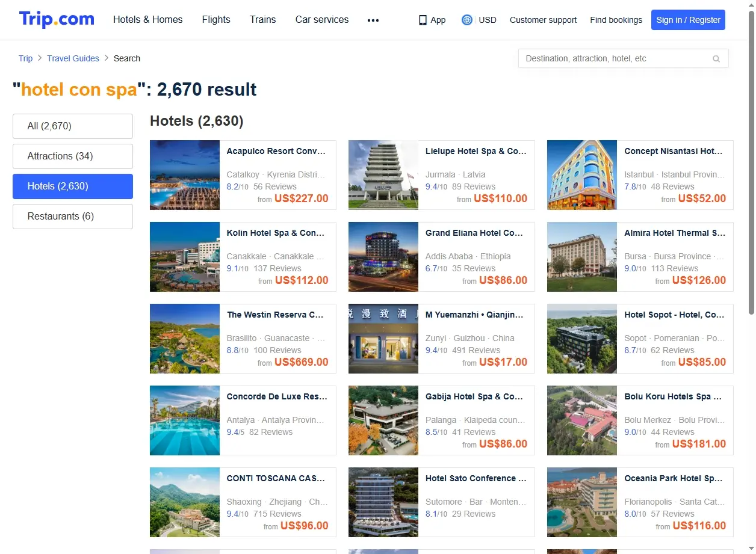The image size is (756, 554).
Task: Click the mobile App phone icon
Action: coord(423,20)
